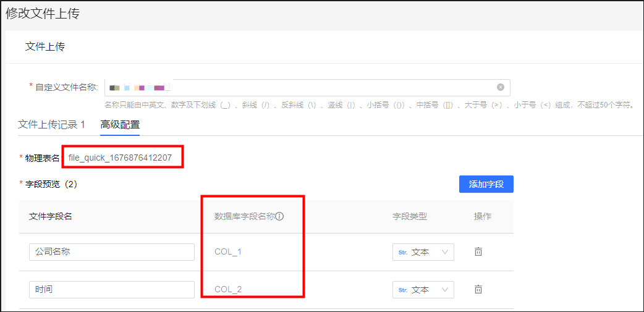
Task: Click the 文件字段名 column header
Action: [x=51, y=216]
